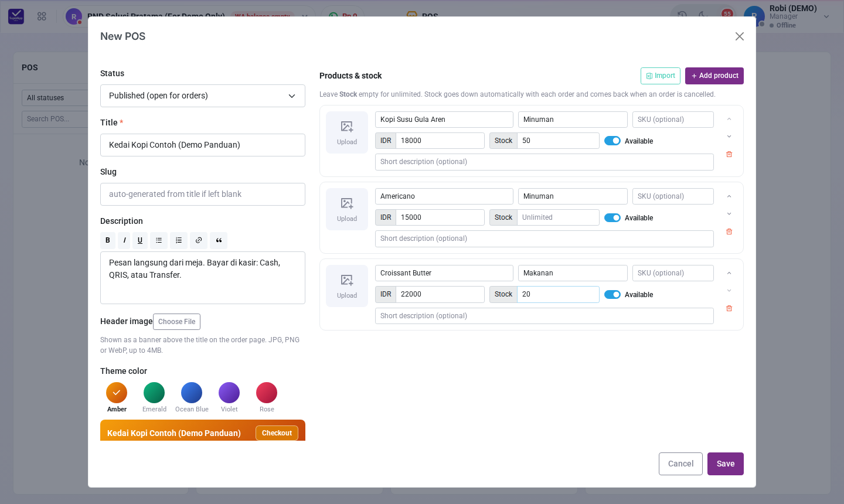The height and width of the screenshot is (504, 844).
Task: Select the Amber theme color
Action: pos(117,393)
